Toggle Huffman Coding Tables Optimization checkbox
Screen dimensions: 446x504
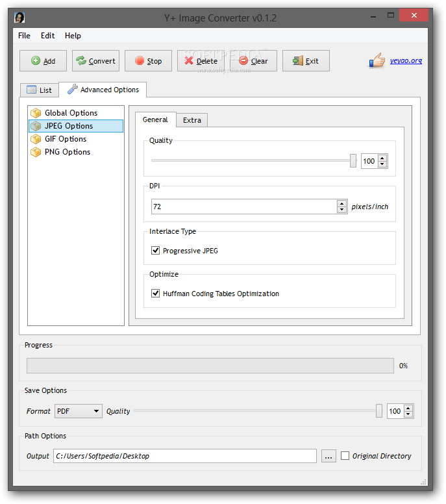156,293
